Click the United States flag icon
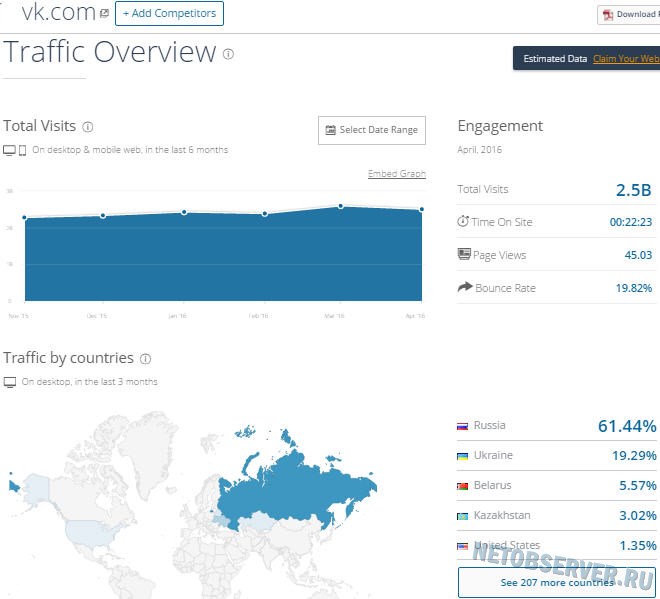The width and height of the screenshot is (660, 599). [463, 546]
